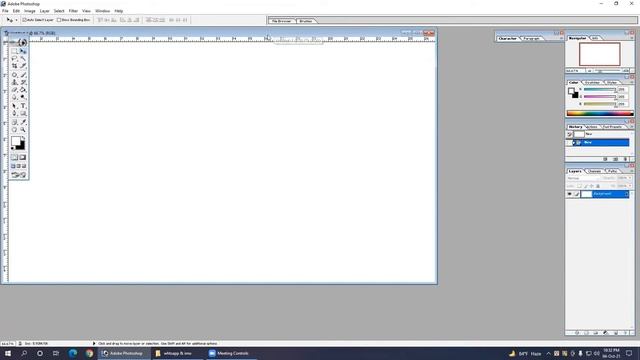Select the Type tool
This screenshot has width=640, height=360.
tap(23, 106)
